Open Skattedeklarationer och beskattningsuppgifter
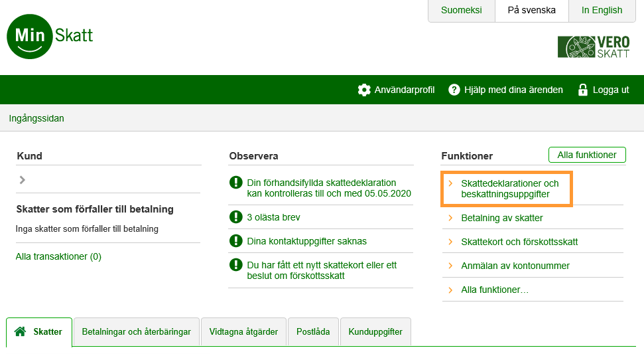 pos(509,189)
